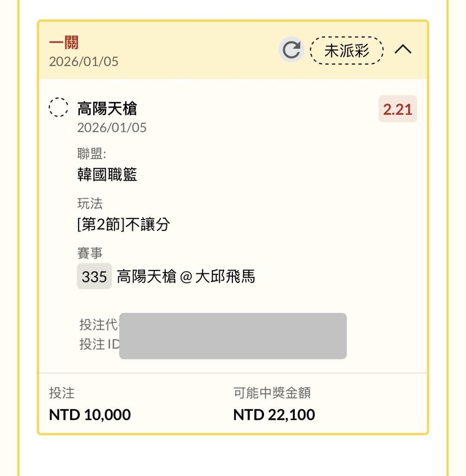The image size is (466, 476).
Task: Click the match text 高陽天槍 @ 大邱飛馬
Action: coord(186,276)
